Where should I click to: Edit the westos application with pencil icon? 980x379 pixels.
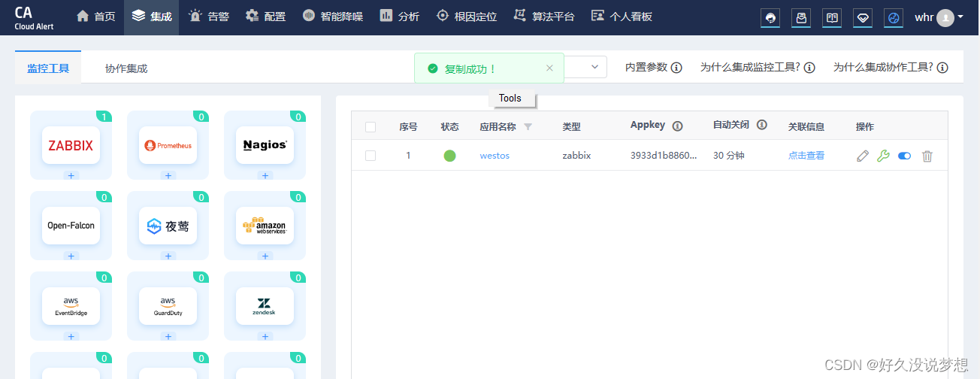tap(863, 156)
